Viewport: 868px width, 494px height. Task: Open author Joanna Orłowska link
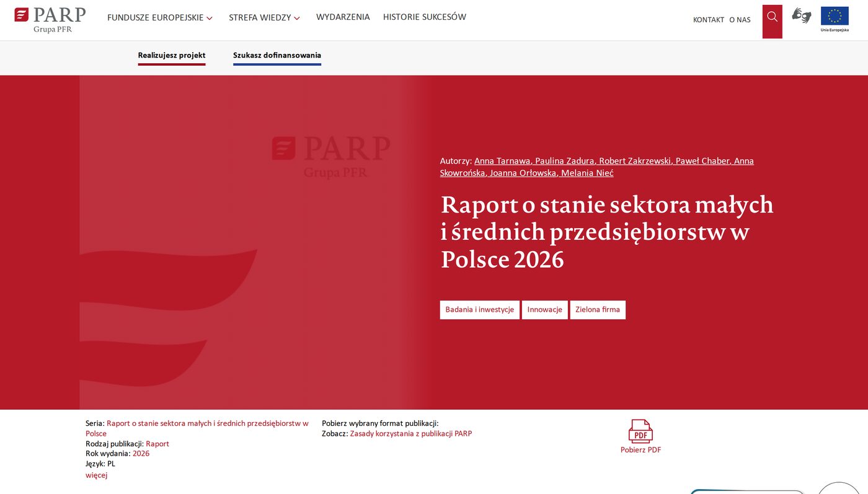[x=523, y=173]
